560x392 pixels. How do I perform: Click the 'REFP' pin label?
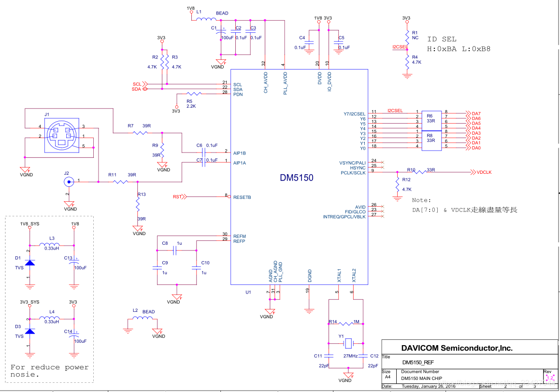[x=239, y=241]
